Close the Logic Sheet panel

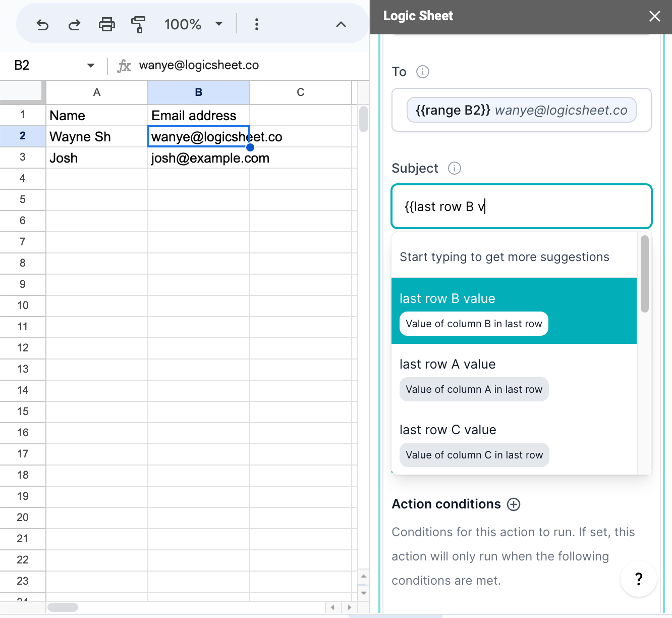(x=654, y=16)
